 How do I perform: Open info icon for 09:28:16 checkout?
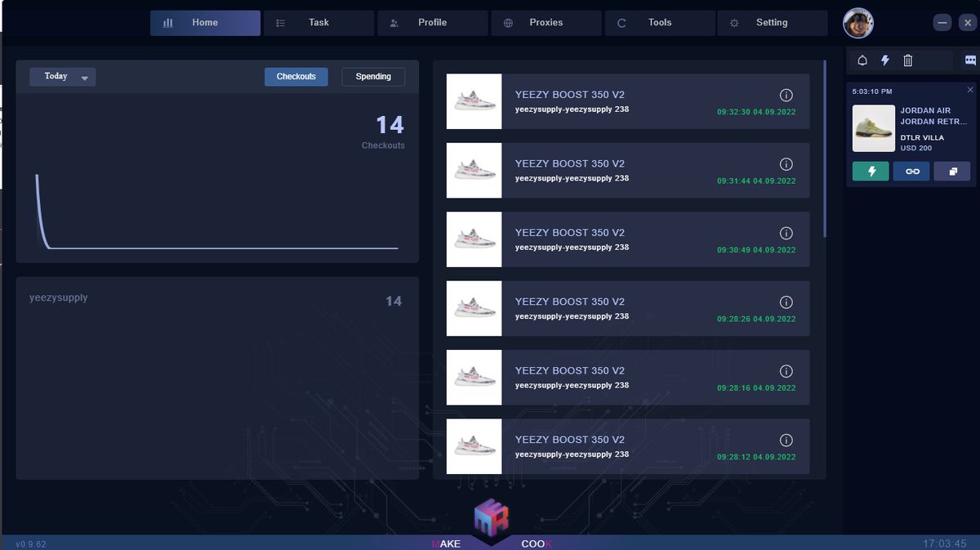click(x=786, y=371)
